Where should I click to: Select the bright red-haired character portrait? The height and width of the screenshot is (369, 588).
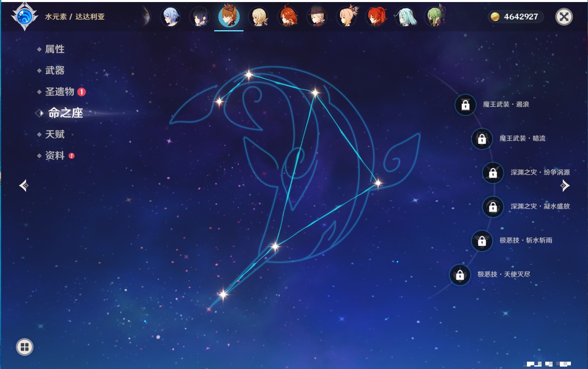click(376, 17)
